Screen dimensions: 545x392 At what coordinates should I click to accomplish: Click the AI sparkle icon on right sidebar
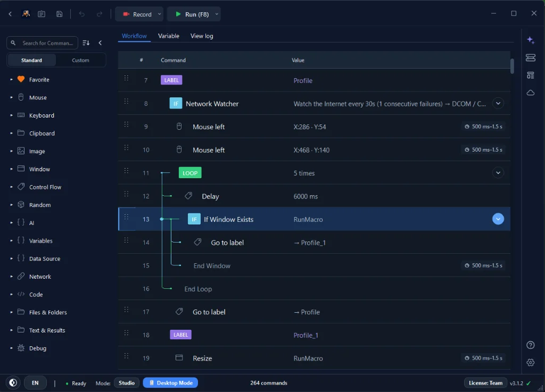click(531, 40)
